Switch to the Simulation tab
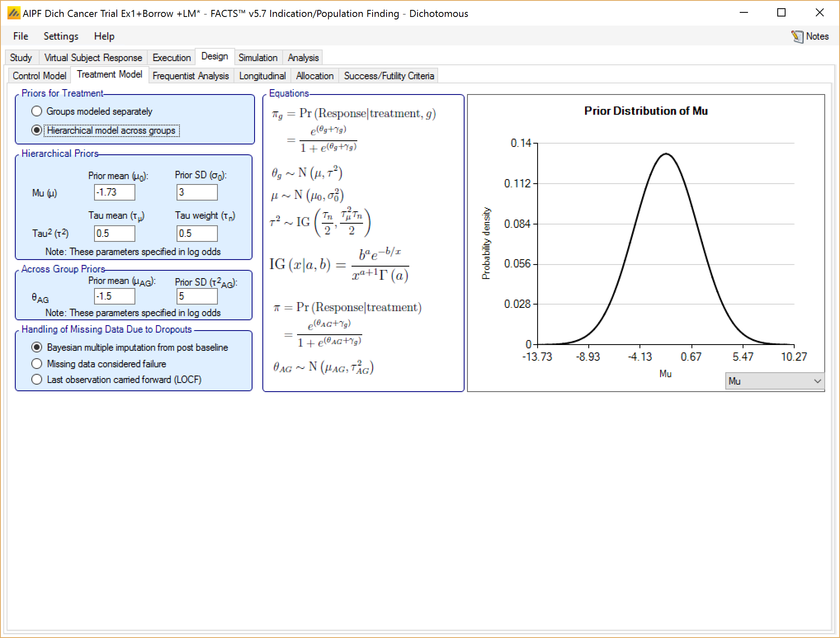Viewport: 840px width, 638px height. pyautogui.click(x=258, y=57)
